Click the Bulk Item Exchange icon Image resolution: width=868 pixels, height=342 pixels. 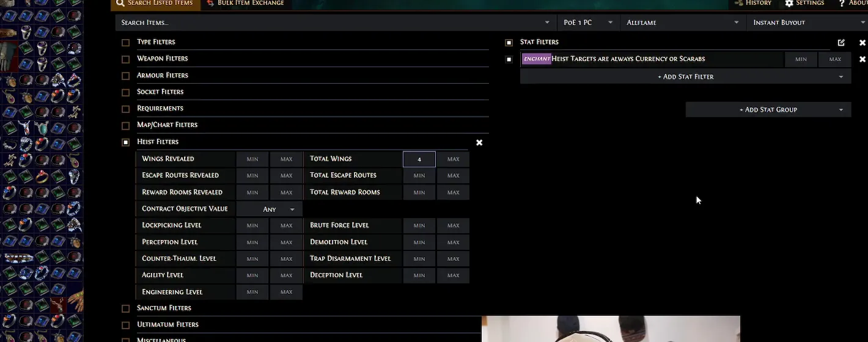click(x=211, y=3)
